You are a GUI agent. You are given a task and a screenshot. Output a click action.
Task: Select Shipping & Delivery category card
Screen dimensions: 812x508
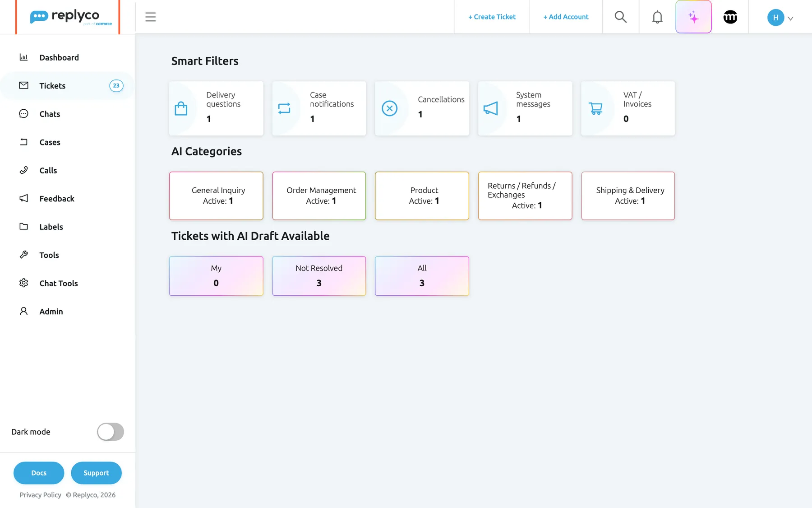628,196
